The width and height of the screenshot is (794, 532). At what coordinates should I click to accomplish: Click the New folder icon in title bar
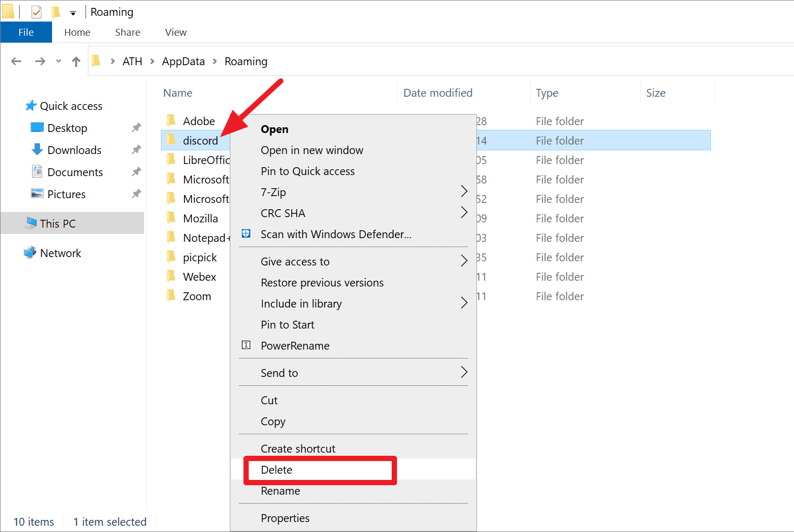coord(56,12)
